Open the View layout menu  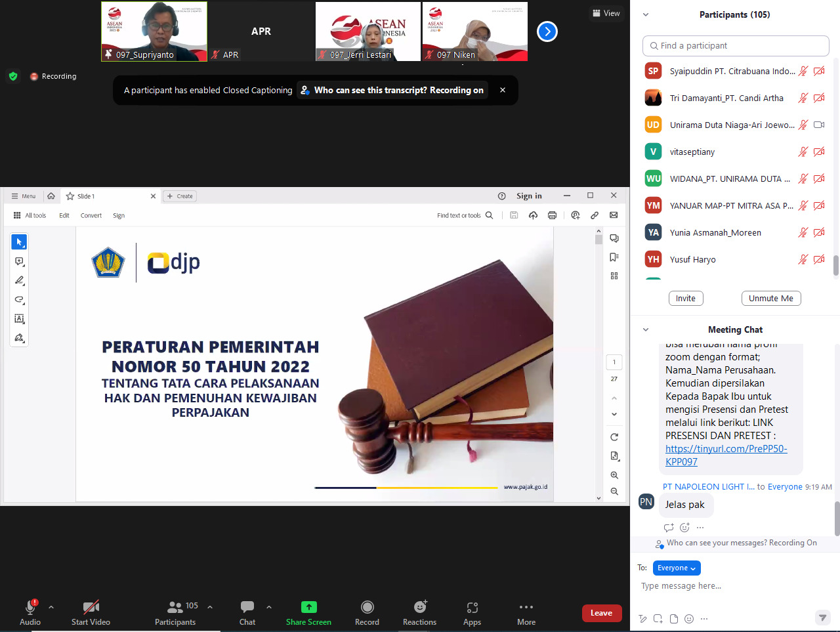(605, 13)
